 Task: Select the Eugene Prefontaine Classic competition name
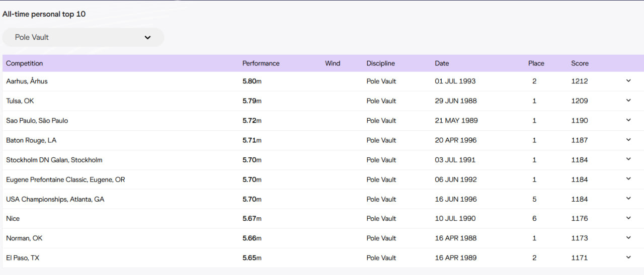pos(65,179)
